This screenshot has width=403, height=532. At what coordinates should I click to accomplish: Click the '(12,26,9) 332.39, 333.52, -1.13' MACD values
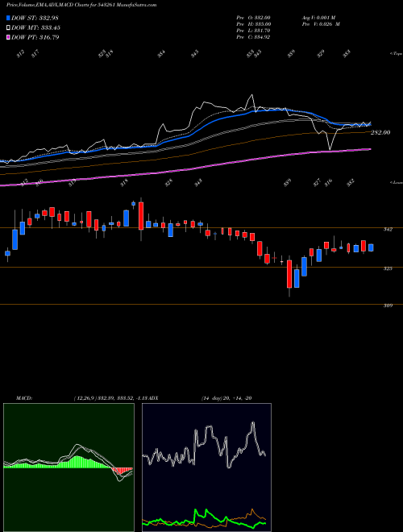pos(113,398)
